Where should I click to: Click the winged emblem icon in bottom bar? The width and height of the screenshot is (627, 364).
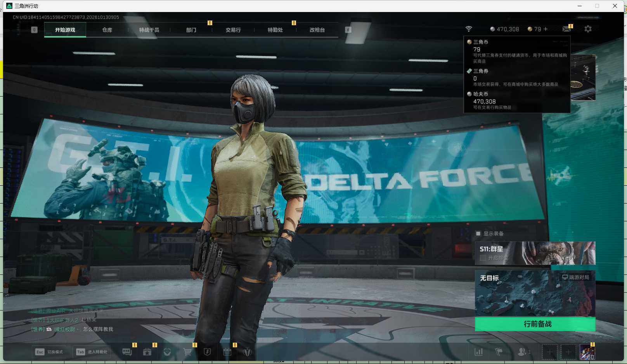click(248, 352)
